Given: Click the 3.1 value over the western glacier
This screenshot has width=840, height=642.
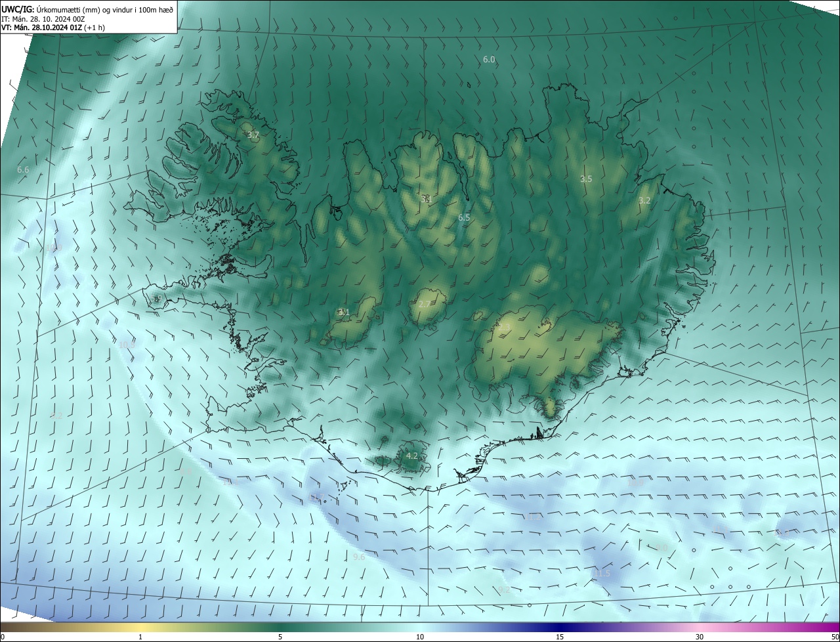Looking at the screenshot, I should click(344, 312).
